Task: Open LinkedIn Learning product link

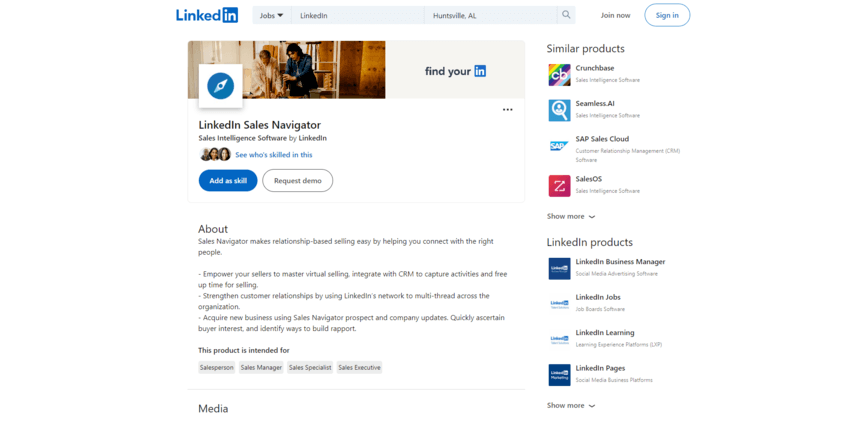Action: pos(605,333)
